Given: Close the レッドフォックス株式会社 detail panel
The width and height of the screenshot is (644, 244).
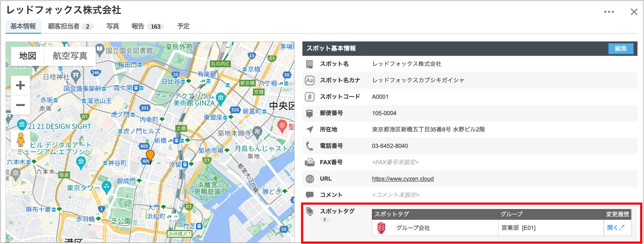Looking at the screenshot, I should point(634,12).
